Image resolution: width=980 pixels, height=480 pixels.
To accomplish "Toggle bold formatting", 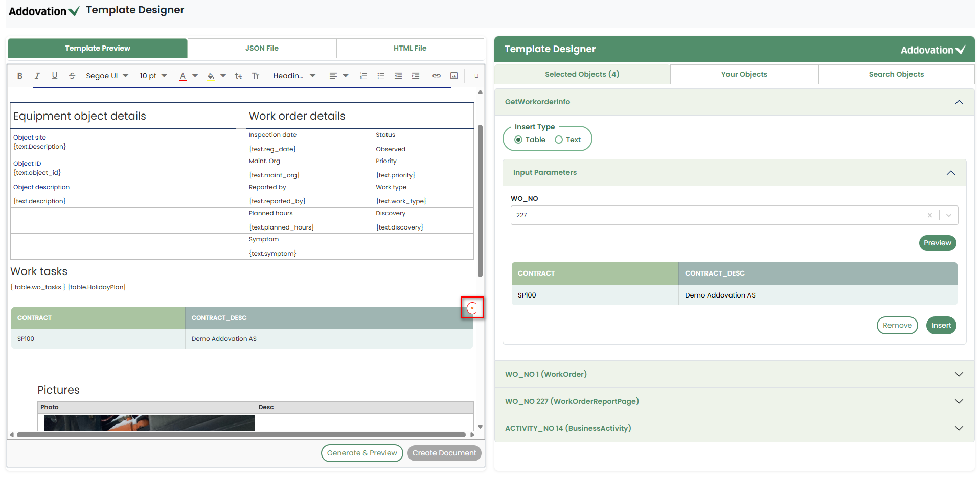I will click(20, 76).
